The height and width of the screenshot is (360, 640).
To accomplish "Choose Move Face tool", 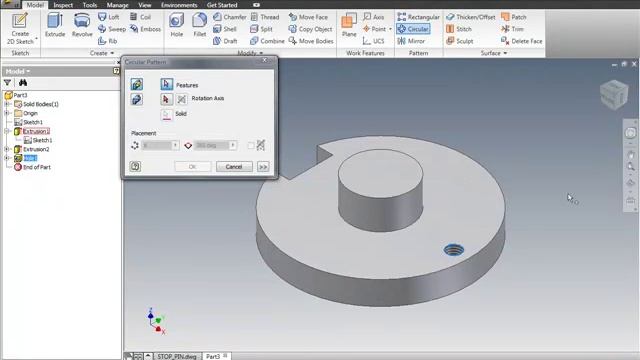I will (x=308, y=17).
